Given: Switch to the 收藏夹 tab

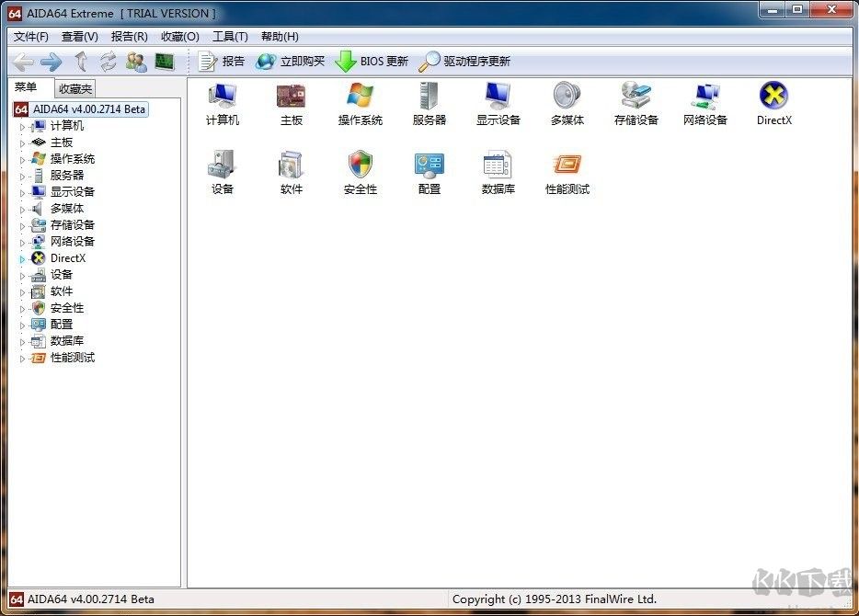Looking at the screenshot, I should point(75,88).
